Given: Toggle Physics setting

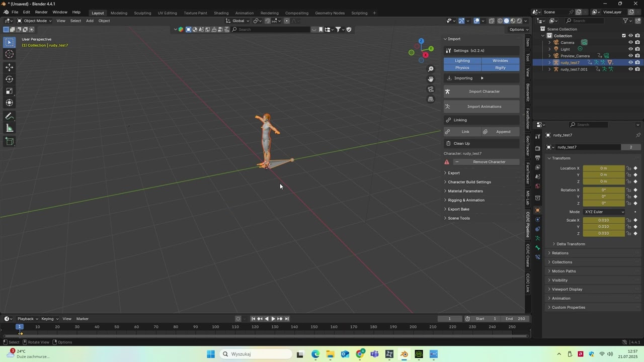Looking at the screenshot, I should (x=462, y=68).
